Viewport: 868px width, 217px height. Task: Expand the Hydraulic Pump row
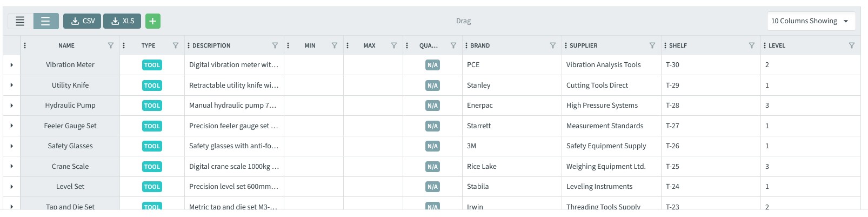(x=11, y=106)
